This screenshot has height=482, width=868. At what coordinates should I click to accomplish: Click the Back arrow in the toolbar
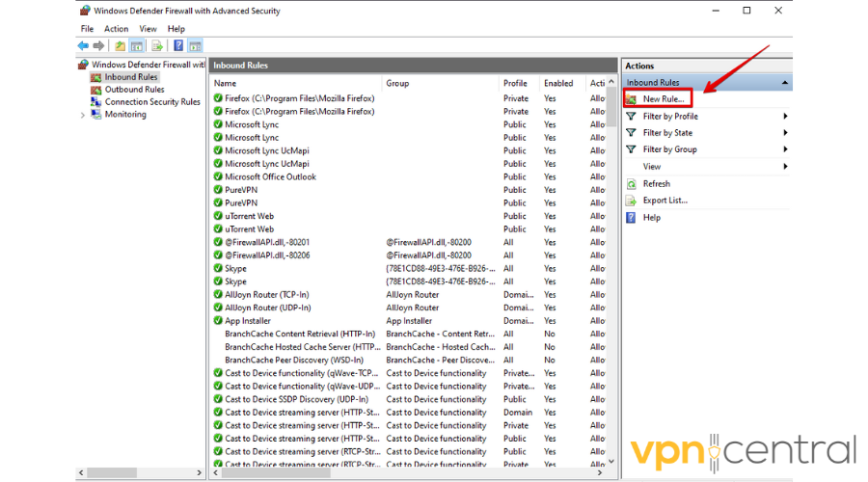click(x=83, y=46)
